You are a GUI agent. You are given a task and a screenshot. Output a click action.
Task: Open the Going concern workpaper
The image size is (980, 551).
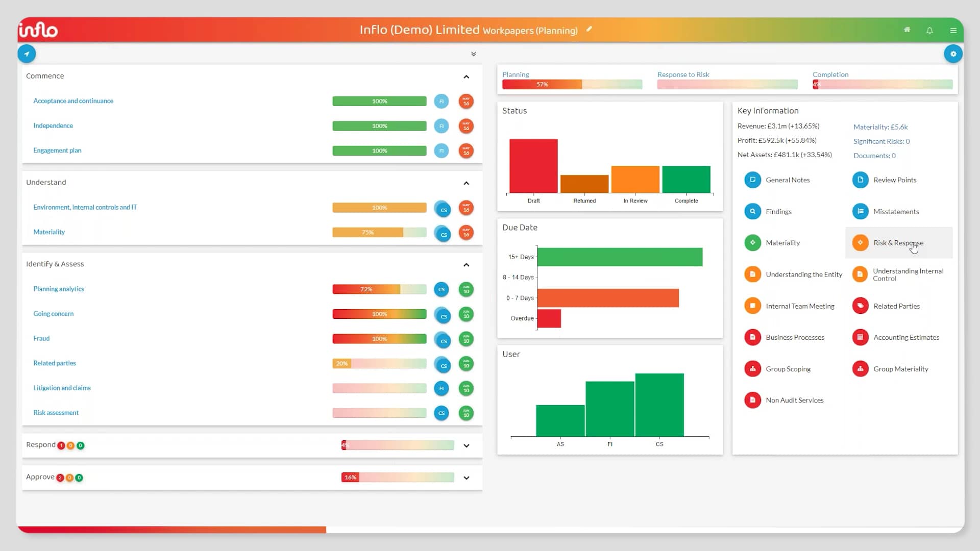coord(53,313)
